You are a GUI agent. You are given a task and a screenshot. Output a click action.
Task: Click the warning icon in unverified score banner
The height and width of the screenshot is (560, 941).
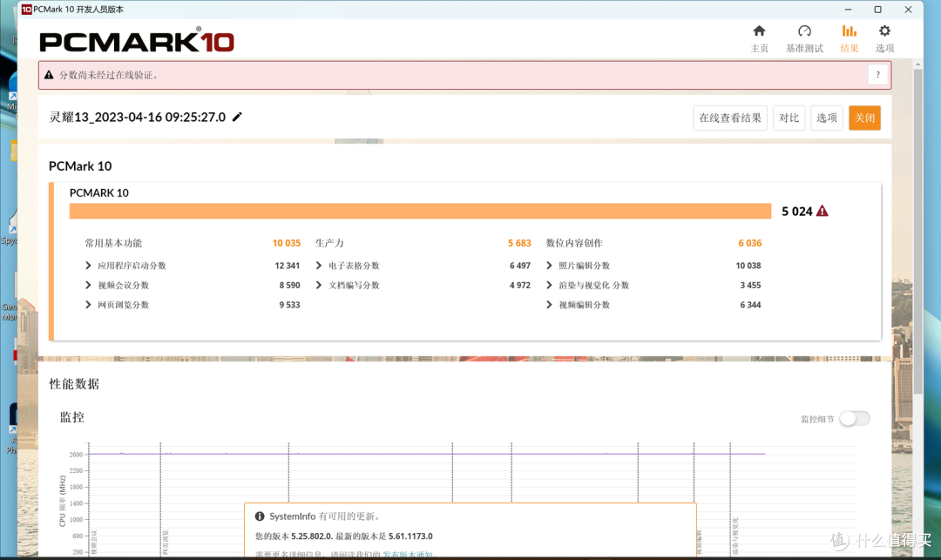(49, 75)
